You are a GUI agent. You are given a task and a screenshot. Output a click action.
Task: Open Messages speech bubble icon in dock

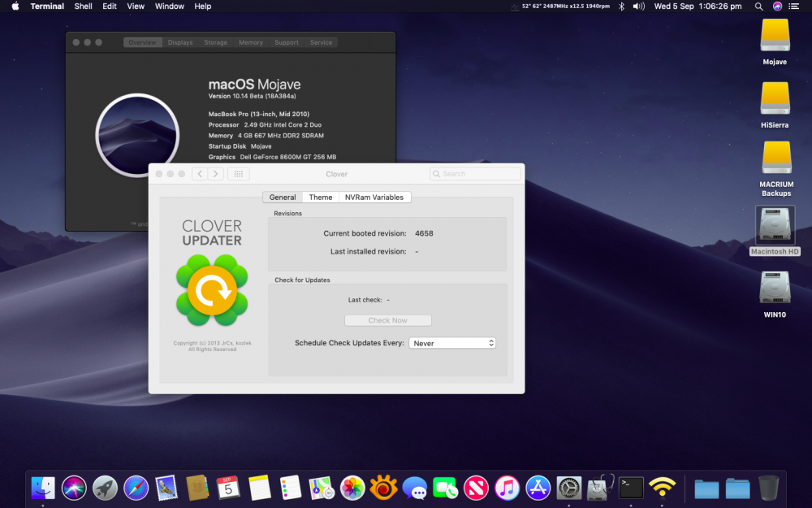point(414,488)
